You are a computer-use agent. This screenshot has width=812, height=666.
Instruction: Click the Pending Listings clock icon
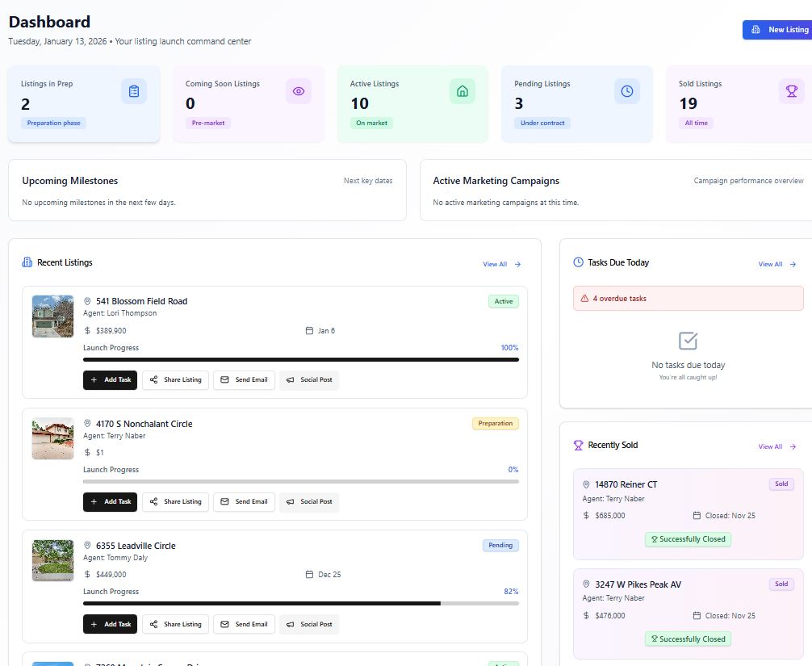click(627, 91)
